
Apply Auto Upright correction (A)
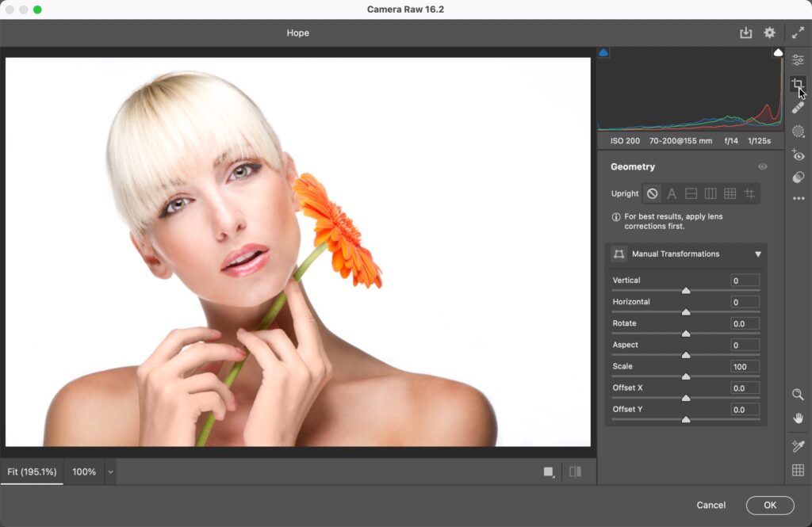672,193
